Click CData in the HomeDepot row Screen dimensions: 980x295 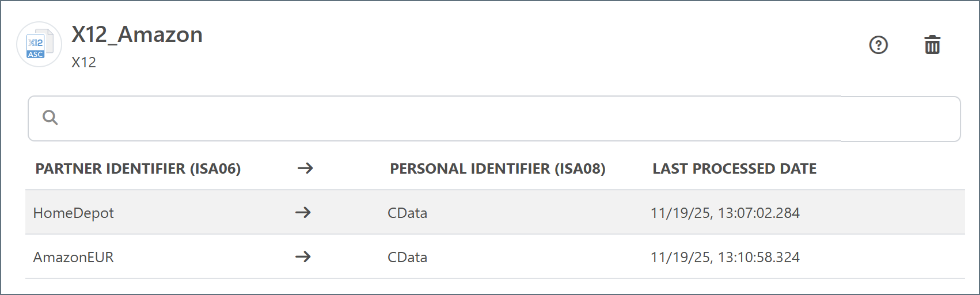click(x=407, y=213)
